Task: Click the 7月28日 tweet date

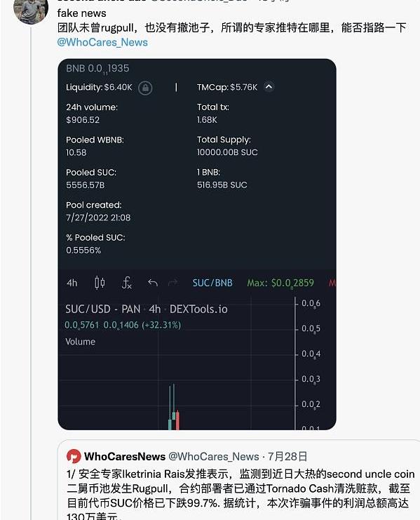Action: 287,456
